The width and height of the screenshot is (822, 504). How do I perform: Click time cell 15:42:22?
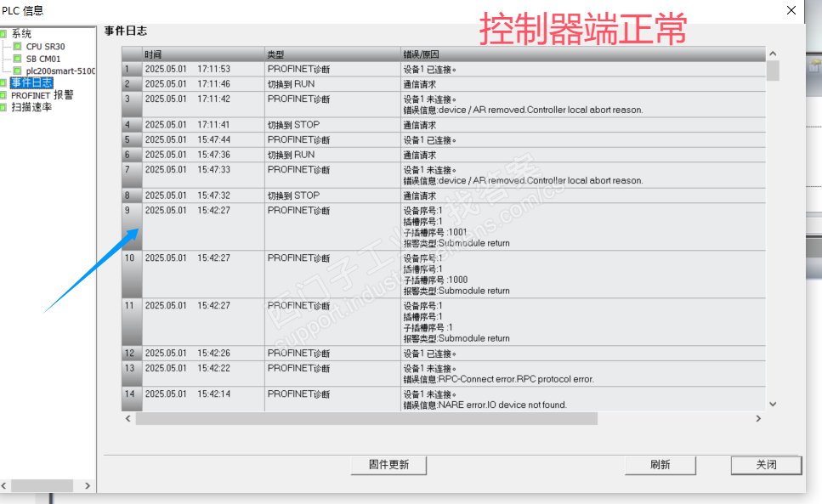pos(214,368)
